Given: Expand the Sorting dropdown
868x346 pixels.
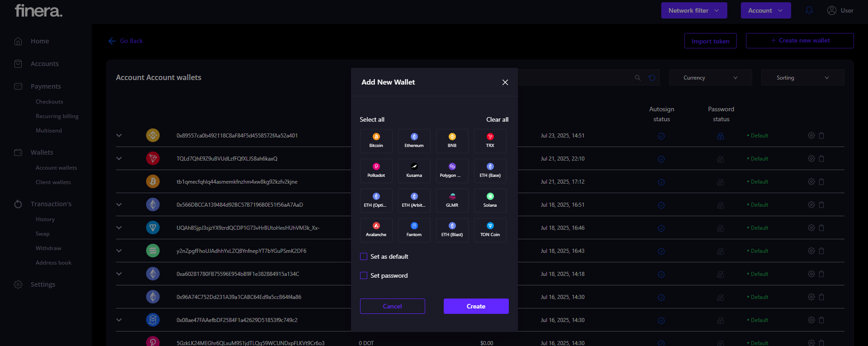Looking at the screenshot, I should 802,78.
